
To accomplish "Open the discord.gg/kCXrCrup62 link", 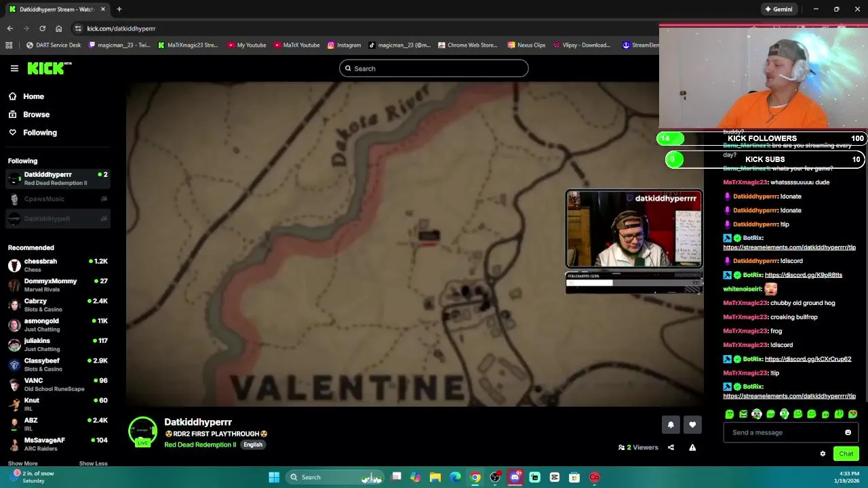I will [808, 359].
